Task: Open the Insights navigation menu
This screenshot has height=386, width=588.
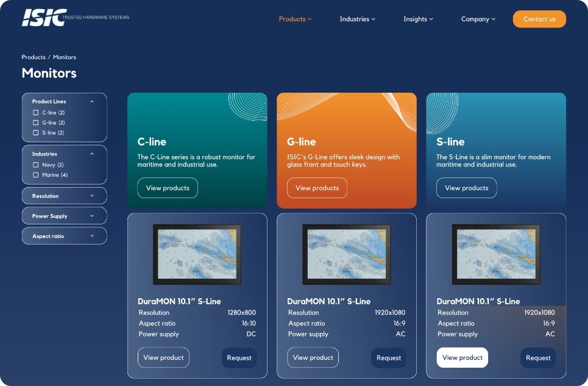Action: click(418, 19)
